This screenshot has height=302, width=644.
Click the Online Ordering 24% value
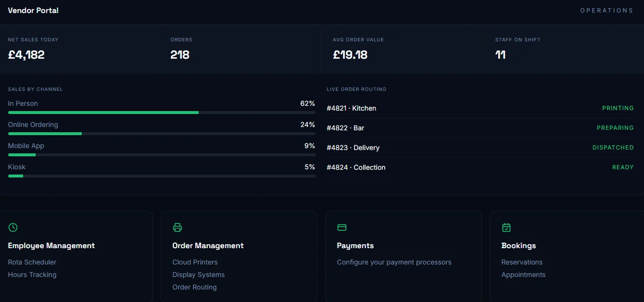click(308, 125)
